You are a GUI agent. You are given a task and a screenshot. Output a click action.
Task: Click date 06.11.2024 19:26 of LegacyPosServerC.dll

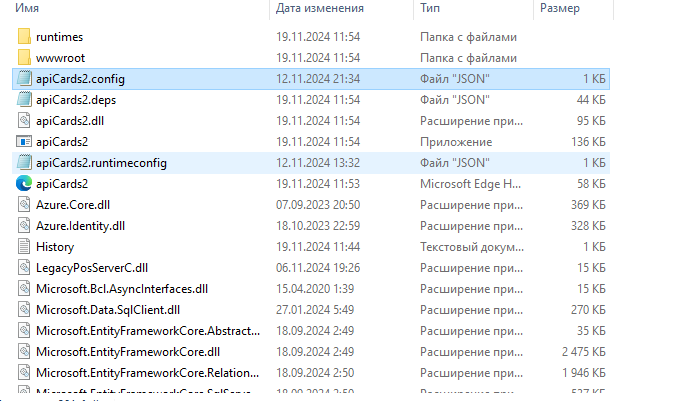pos(318,268)
